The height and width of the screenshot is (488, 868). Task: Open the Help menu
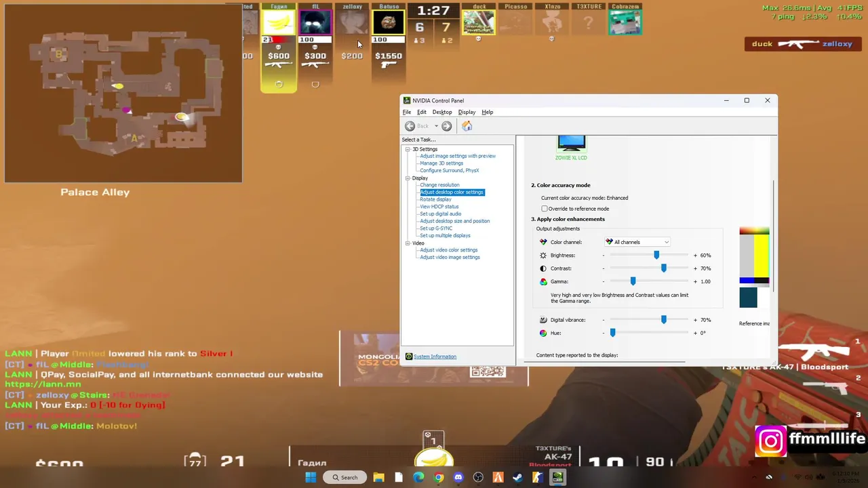point(488,112)
